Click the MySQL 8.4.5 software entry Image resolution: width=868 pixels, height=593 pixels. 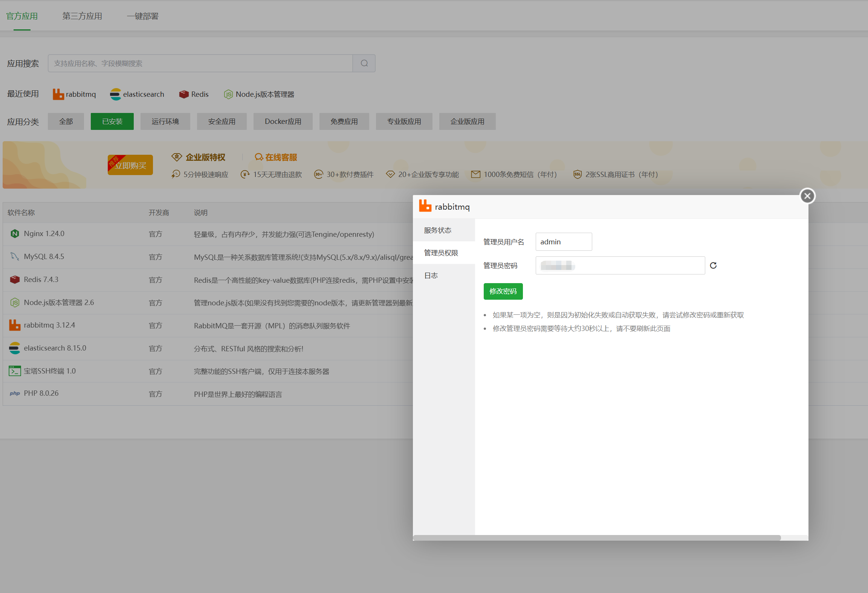pos(44,256)
